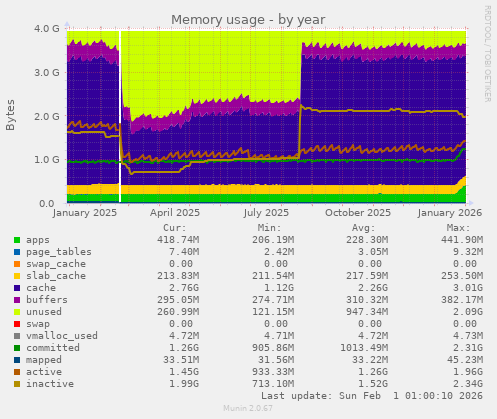Click the mapped navy legend swatch
Screen dimensions: 497x419
click(x=17, y=360)
